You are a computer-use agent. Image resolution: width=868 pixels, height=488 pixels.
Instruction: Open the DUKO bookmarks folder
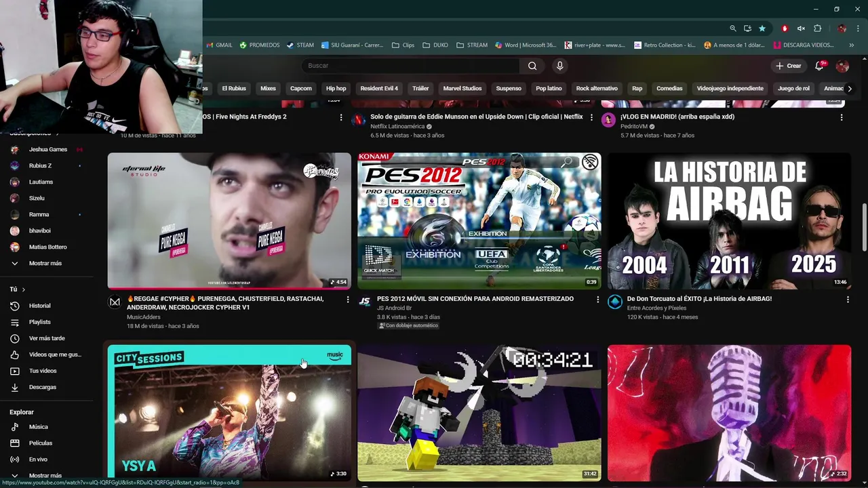tap(435, 45)
